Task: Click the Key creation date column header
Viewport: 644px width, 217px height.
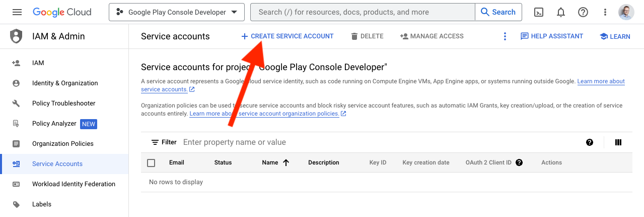Action: [426, 162]
